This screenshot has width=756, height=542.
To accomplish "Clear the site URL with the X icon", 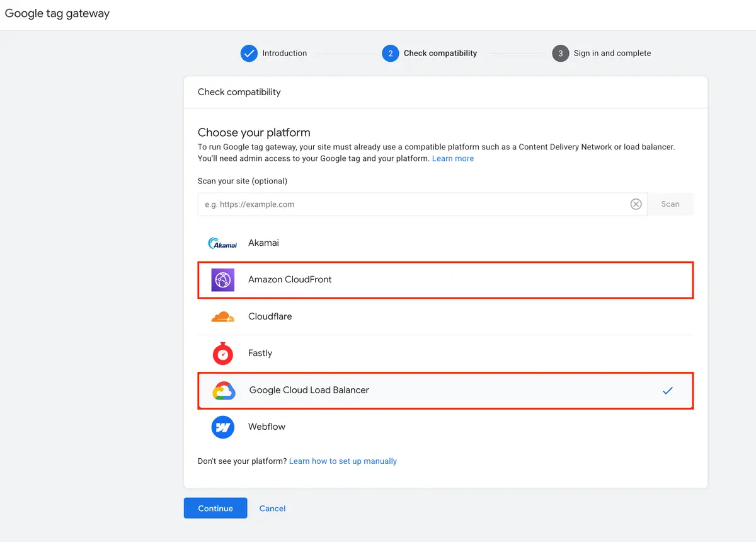I will click(636, 204).
